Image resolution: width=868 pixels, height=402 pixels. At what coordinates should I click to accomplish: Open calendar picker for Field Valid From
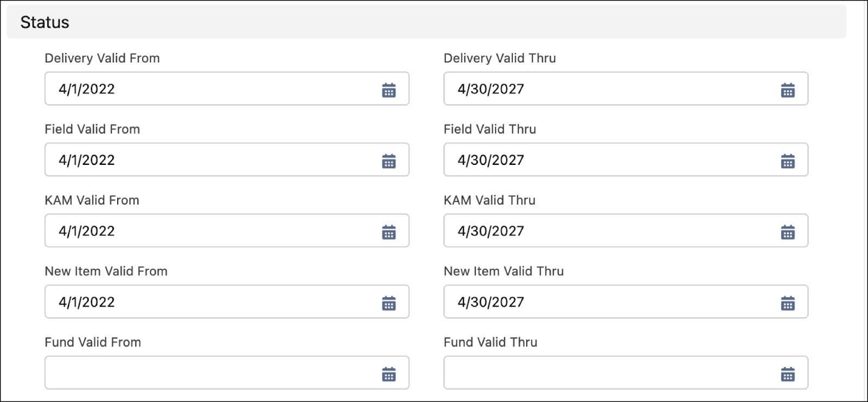388,161
